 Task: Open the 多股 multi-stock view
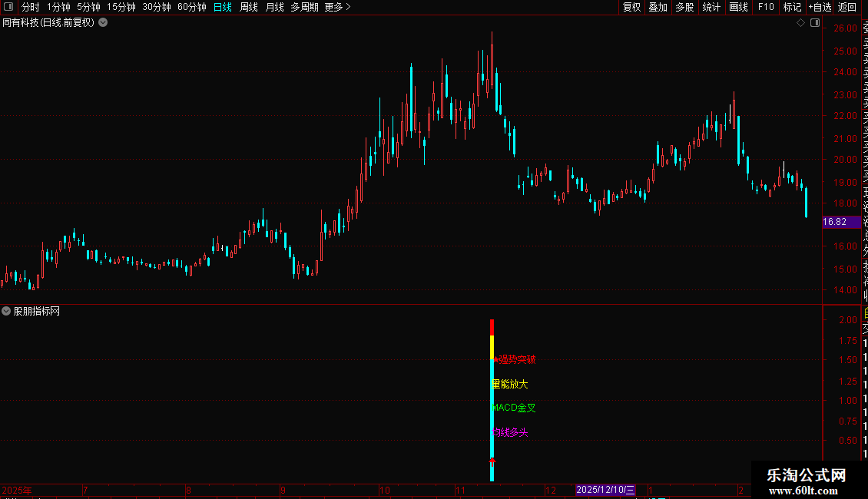684,7
